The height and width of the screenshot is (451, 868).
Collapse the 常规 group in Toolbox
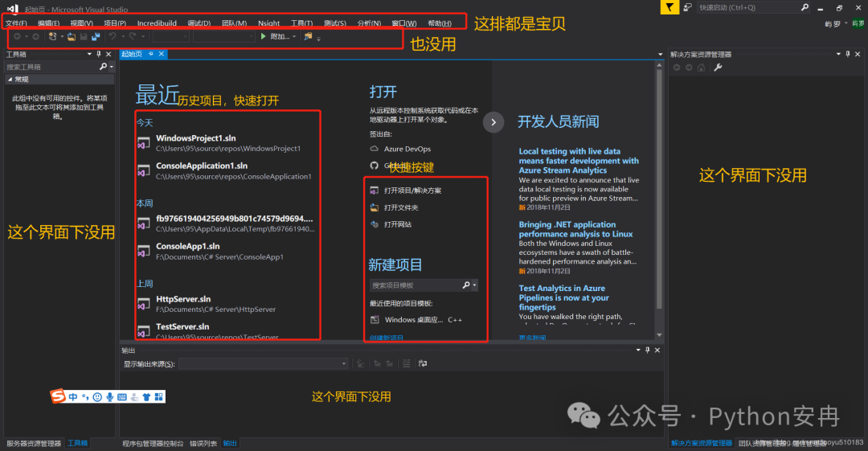point(9,80)
